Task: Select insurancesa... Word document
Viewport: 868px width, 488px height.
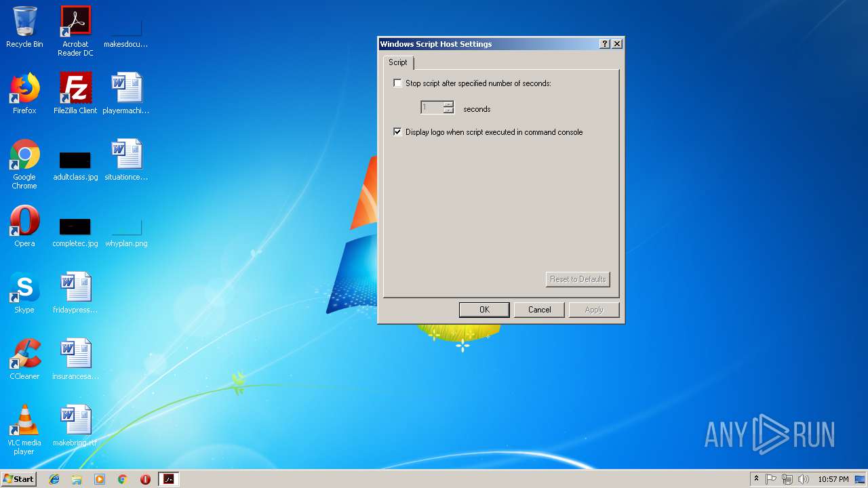Action: tap(75, 359)
